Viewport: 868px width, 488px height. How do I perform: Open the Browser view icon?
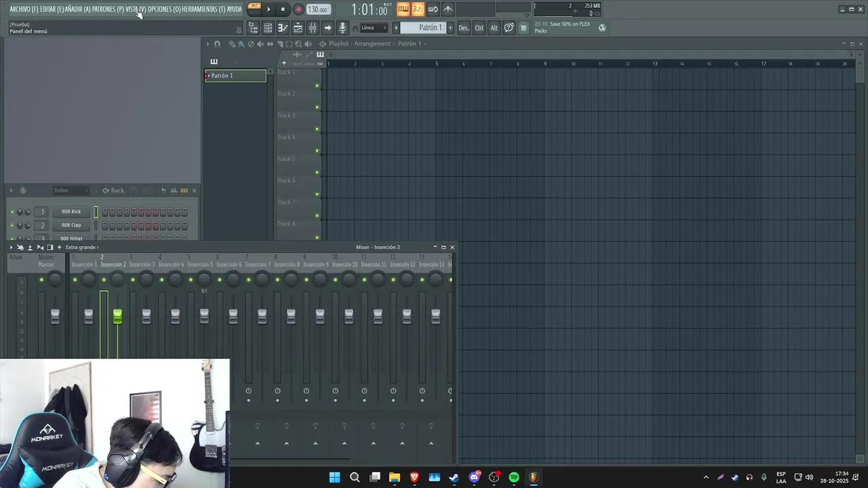point(254,28)
